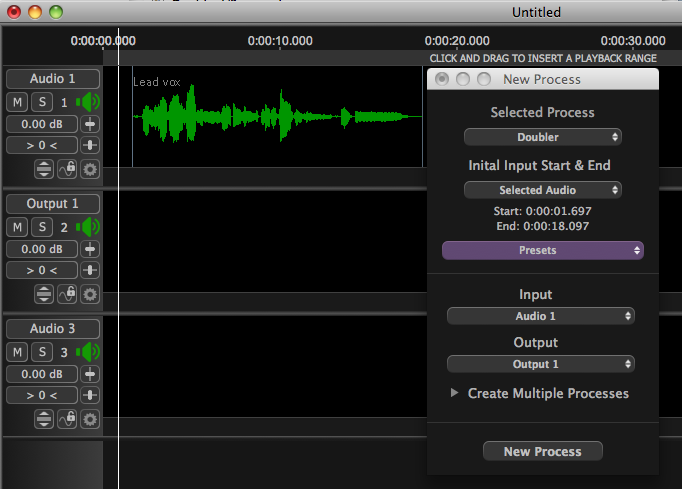The image size is (682, 489).
Task: Expand the Create Multiple Processes section
Action: 457,394
